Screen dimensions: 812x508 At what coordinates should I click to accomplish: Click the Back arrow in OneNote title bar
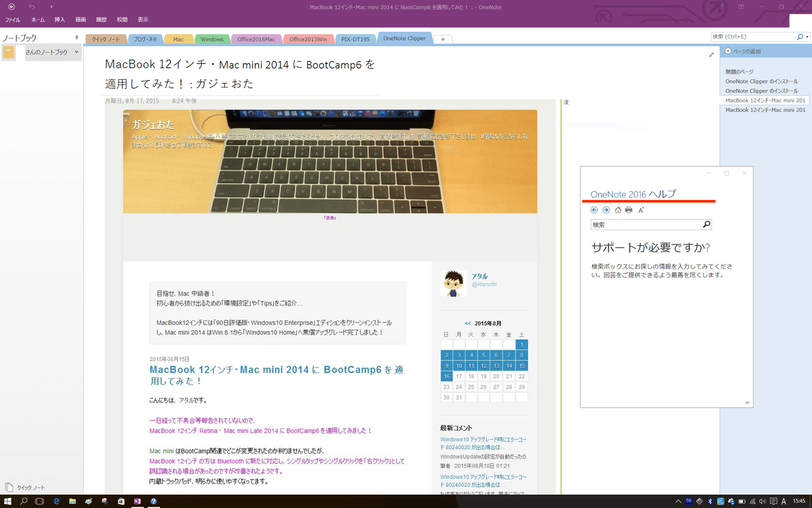tap(11, 7)
